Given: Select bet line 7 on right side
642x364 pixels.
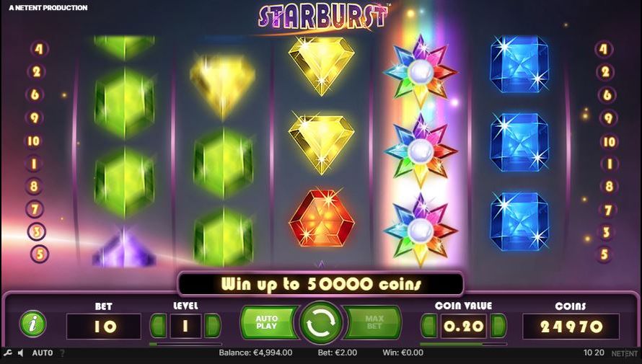Looking at the screenshot, I should [x=608, y=210].
